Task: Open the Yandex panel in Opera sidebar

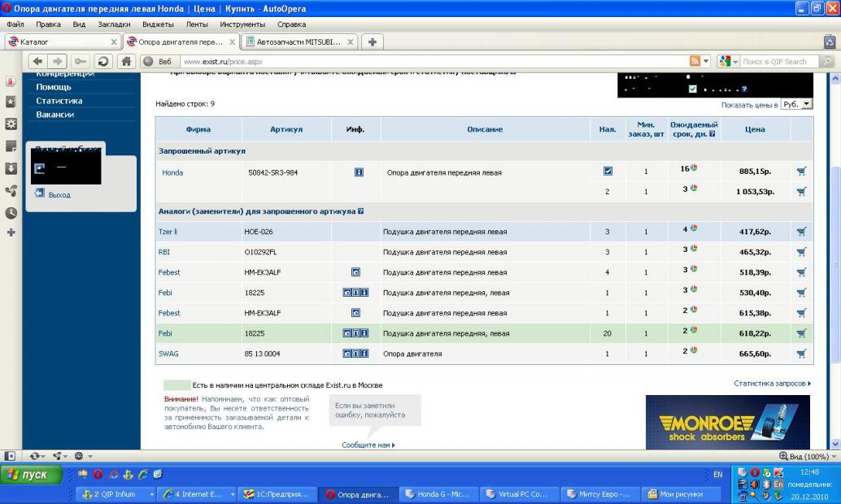Action: [11, 81]
